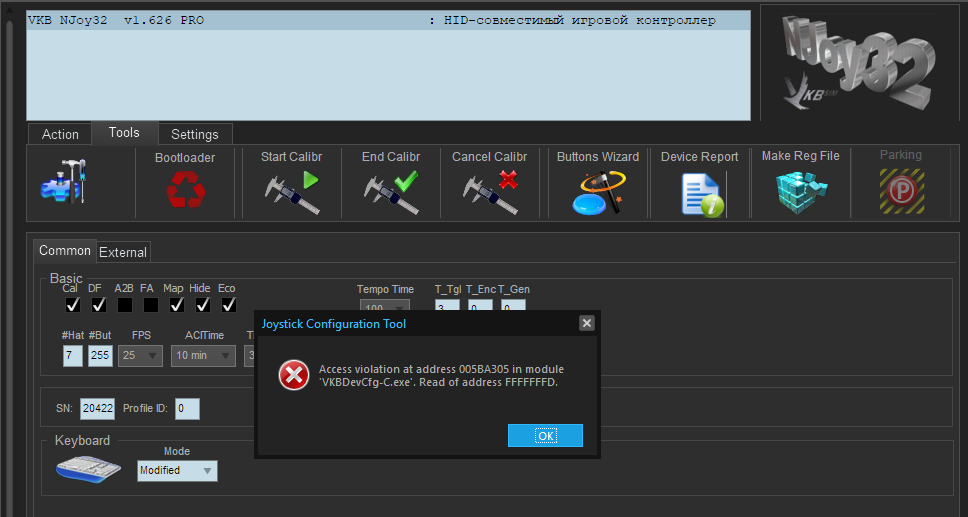Start calibration with Start Calibr icon
This screenshot has width=968, height=517.
coord(291,192)
